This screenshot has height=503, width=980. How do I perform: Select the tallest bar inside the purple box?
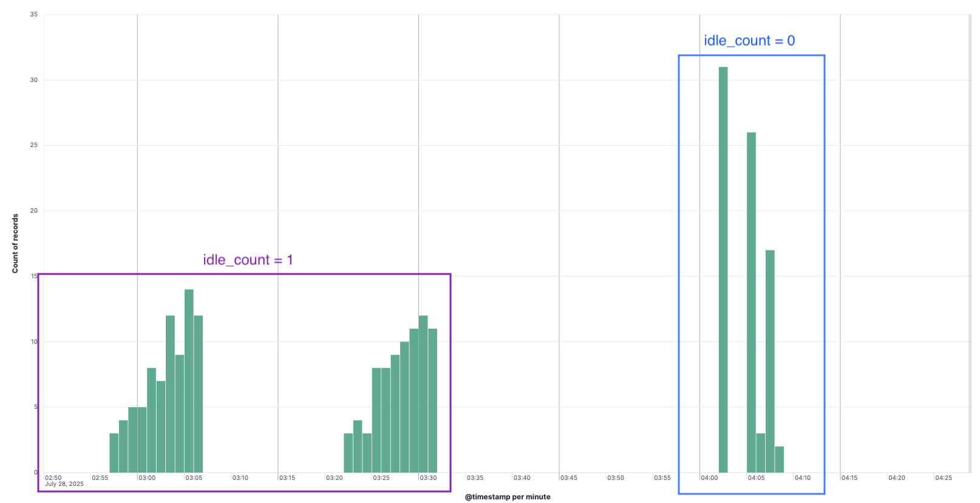click(189, 380)
